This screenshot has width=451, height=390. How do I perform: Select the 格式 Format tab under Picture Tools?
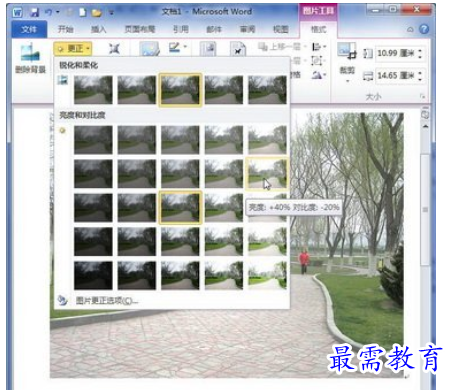[x=318, y=29]
